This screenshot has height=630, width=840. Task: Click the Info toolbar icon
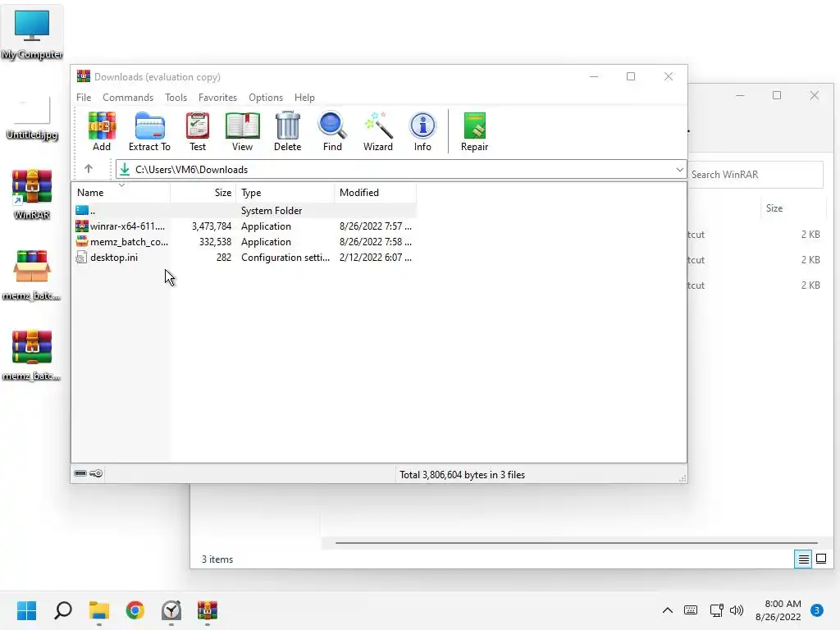(422, 132)
